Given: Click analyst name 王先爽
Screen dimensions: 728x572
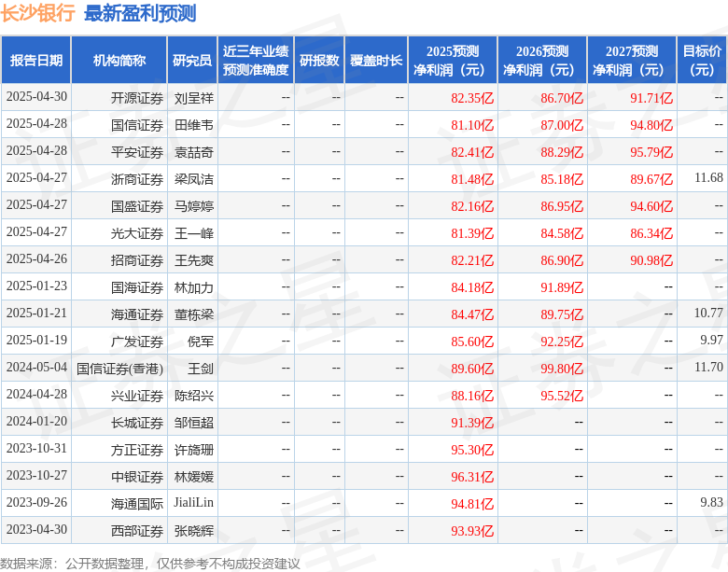Looking at the screenshot, I should [194, 260].
